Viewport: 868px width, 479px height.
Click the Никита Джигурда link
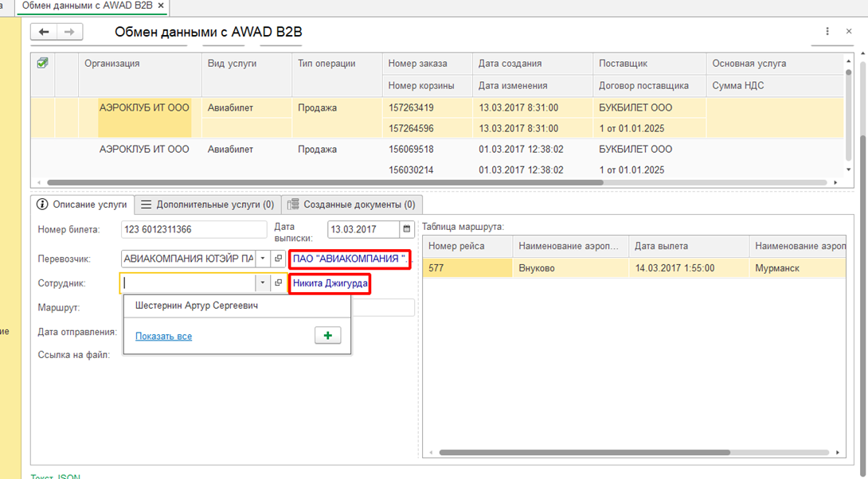330,282
